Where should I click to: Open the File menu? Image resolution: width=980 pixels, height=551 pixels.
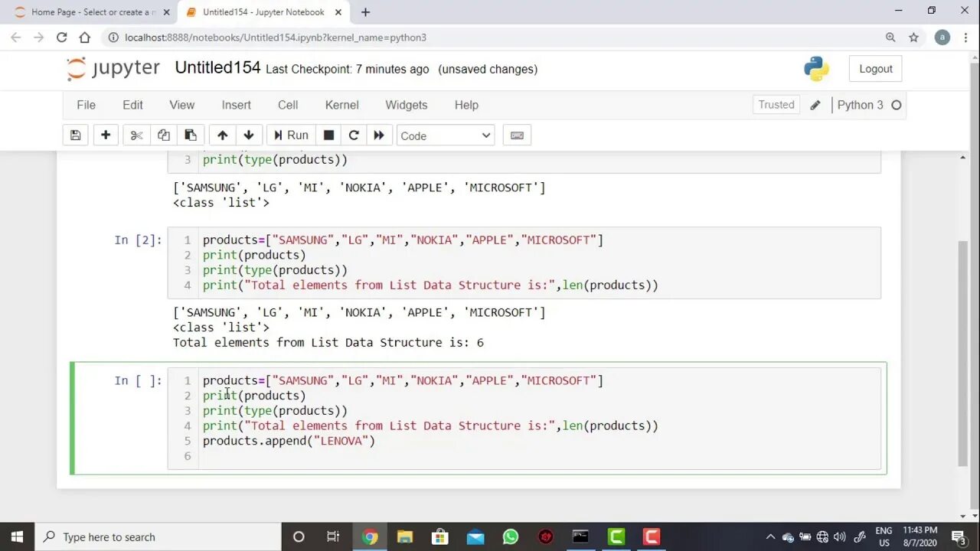click(86, 105)
